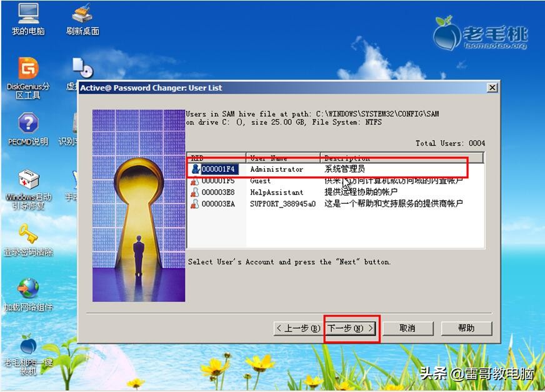The image size is (545, 392).
Task: Click 帮助 help button
Action: click(x=466, y=328)
